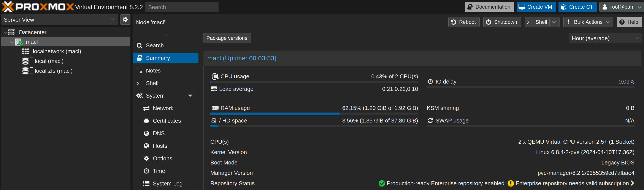Open the Options tab
Image resolution: width=644 pixels, height=190 pixels.
(x=165, y=158)
